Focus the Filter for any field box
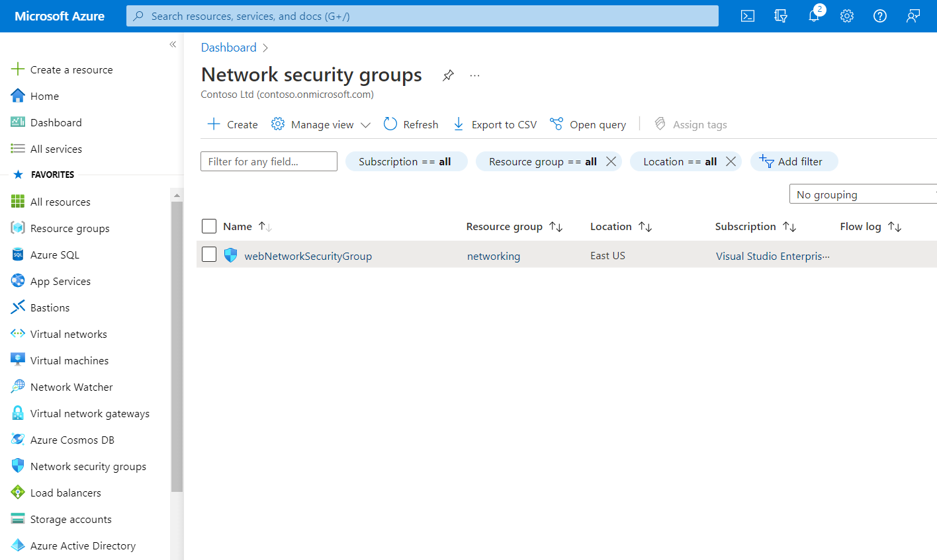Screen dimensions: 937x560 [269, 161]
